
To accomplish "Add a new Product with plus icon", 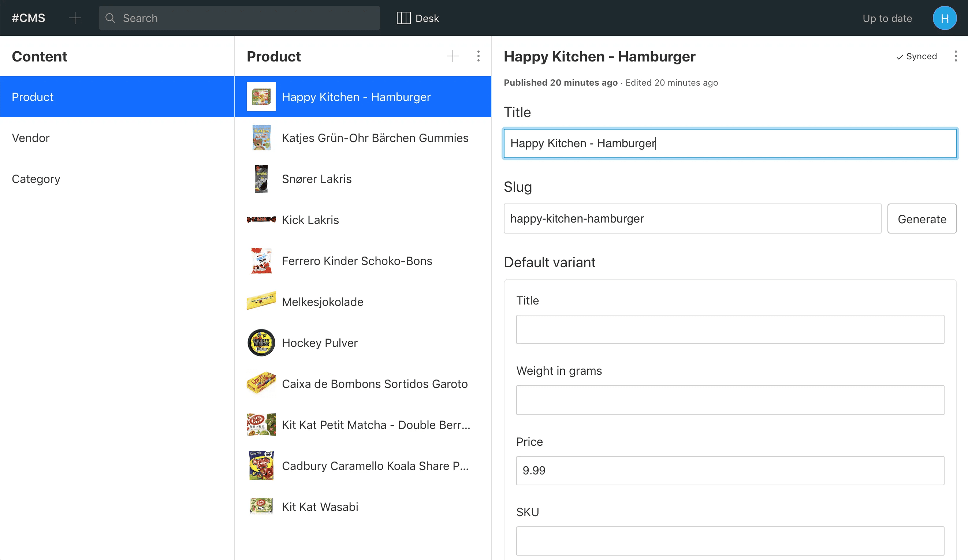I will coord(453,56).
